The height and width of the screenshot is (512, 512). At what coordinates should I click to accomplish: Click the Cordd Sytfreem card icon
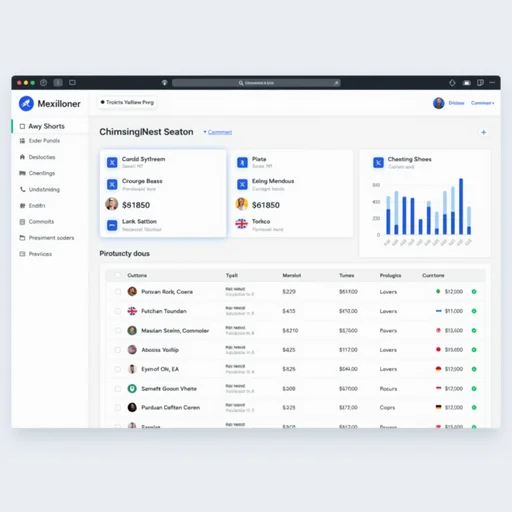[112, 162]
